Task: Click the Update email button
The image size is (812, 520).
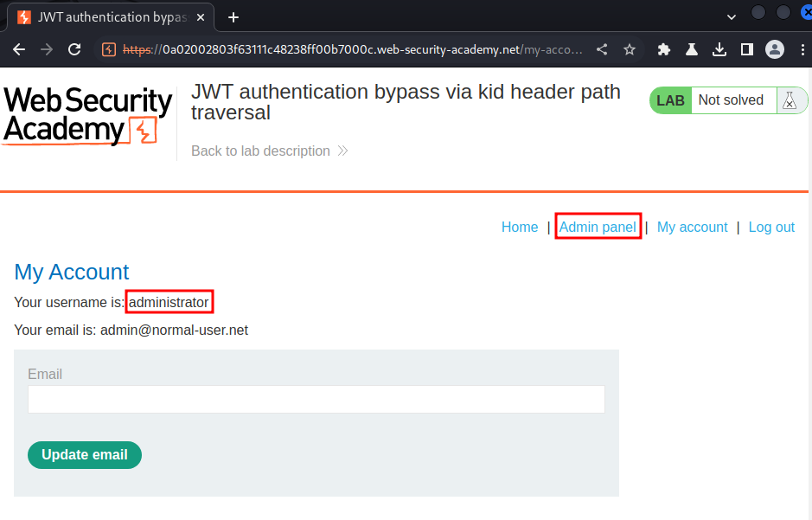Action: click(x=85, y=455)
